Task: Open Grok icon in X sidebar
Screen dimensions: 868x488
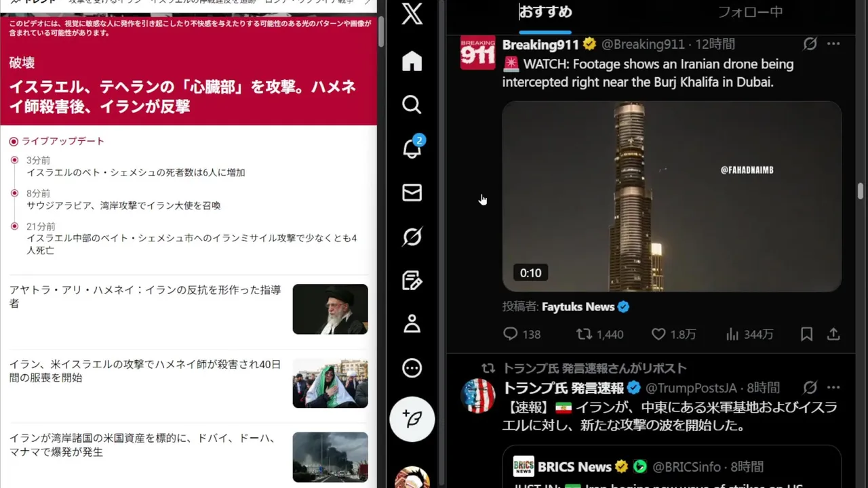Action: click(412, 237)
